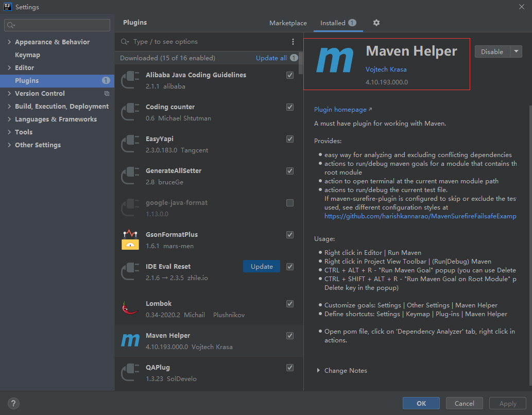The image size is (532, 415).
Task: Click the IntelliJ IDEA logo in title bar
Action: click(x=7, y=7)
